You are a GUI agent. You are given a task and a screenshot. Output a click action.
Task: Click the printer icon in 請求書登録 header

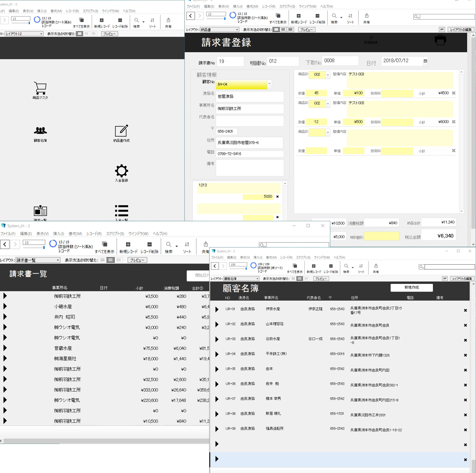440,40
